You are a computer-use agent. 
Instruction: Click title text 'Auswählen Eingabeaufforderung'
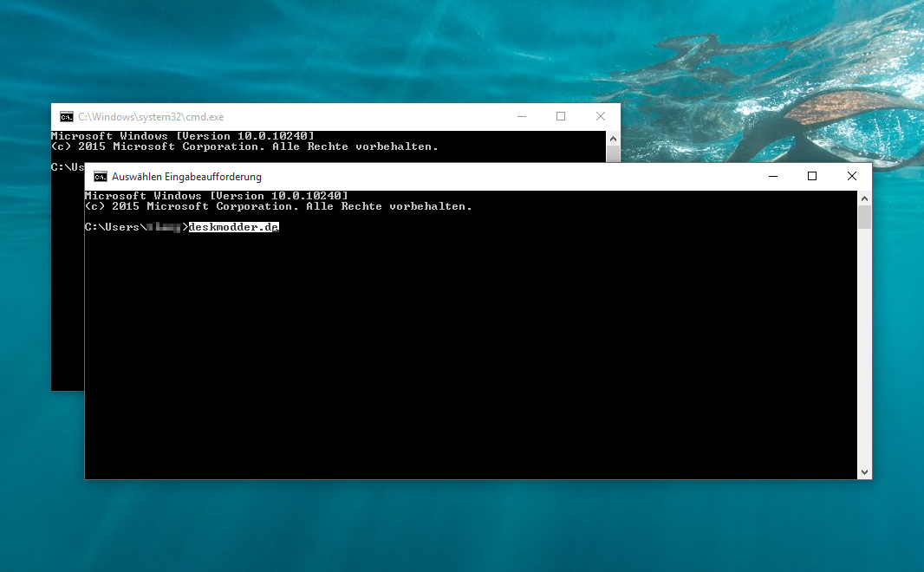187,177
